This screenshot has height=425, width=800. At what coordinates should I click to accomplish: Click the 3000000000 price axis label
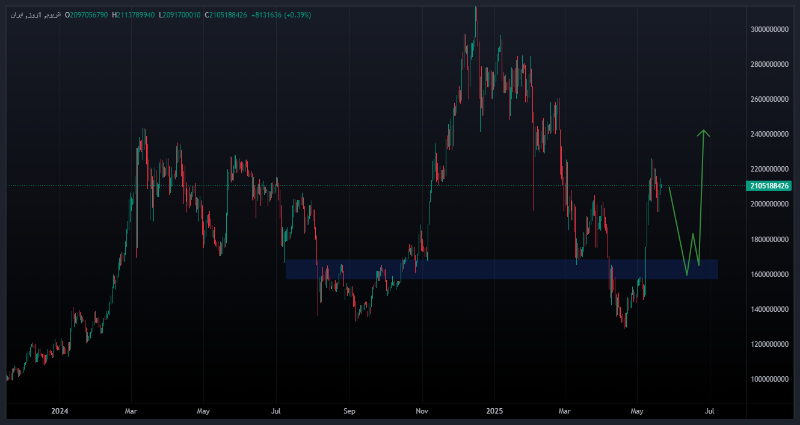click(770, 30)
